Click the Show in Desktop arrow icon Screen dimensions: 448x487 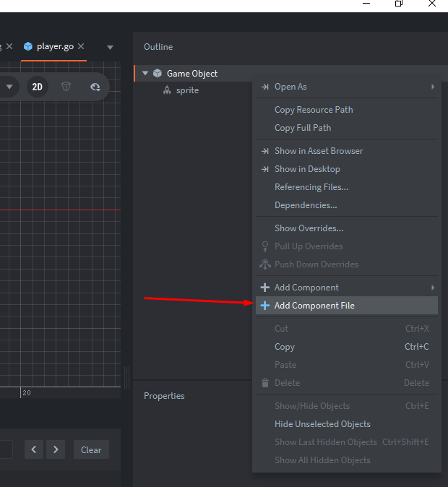[265, 169]
